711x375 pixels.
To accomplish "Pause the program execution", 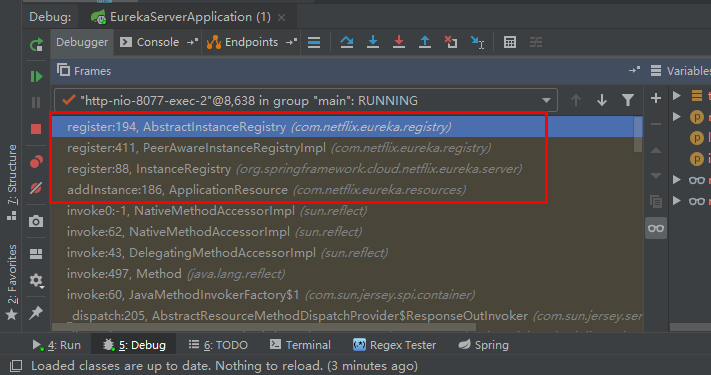I will [36, 102].
